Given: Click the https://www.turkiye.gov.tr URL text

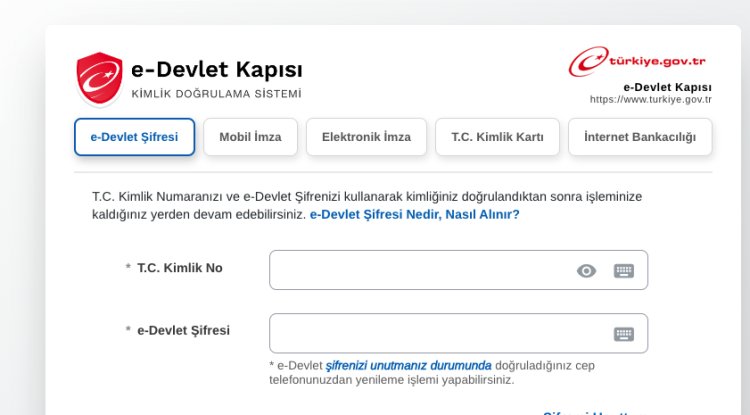Looking at the screenshot, I should [x=651, y=99].
